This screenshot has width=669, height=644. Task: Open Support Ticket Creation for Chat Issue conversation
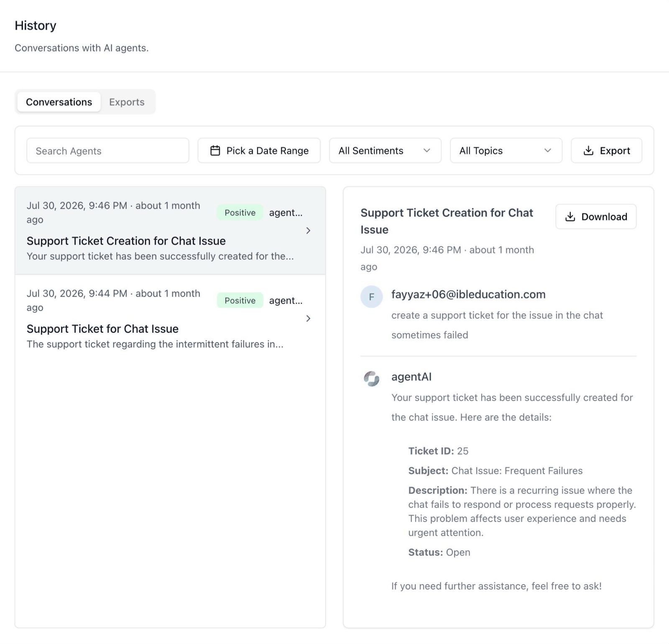[170, 230]
